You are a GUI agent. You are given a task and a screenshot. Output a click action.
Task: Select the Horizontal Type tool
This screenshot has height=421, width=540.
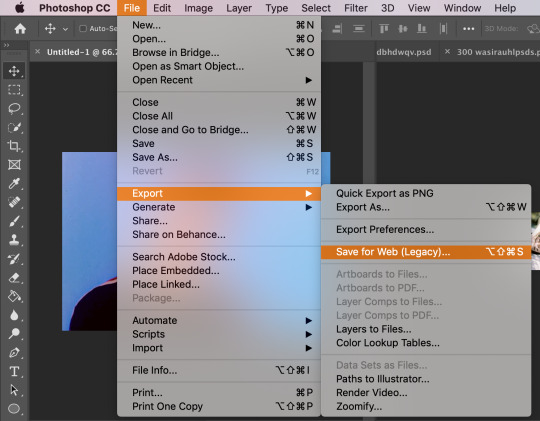click(x=14, y=371)
